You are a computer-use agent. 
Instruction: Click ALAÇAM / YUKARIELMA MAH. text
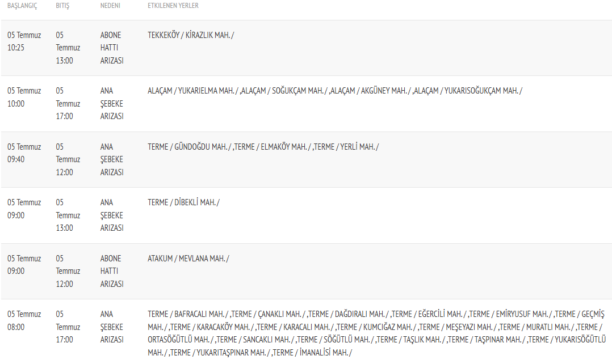[x=192, y=91]
